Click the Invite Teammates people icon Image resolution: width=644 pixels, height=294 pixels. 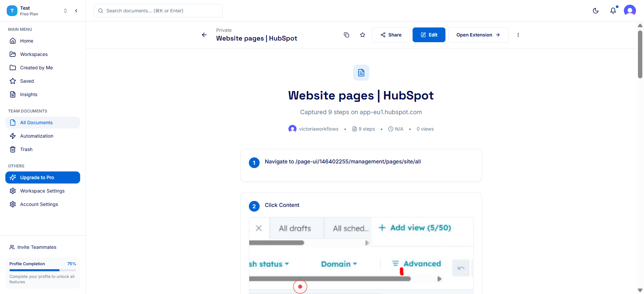point(12,247)
